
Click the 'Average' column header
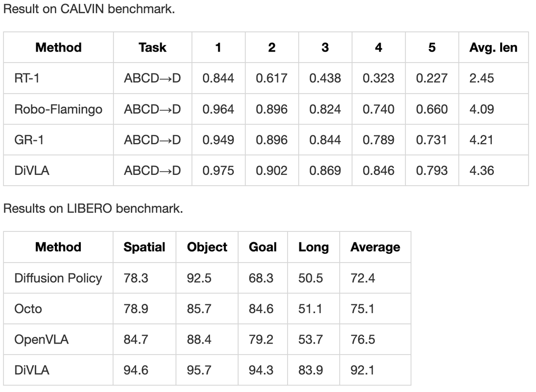click(375, 247)
